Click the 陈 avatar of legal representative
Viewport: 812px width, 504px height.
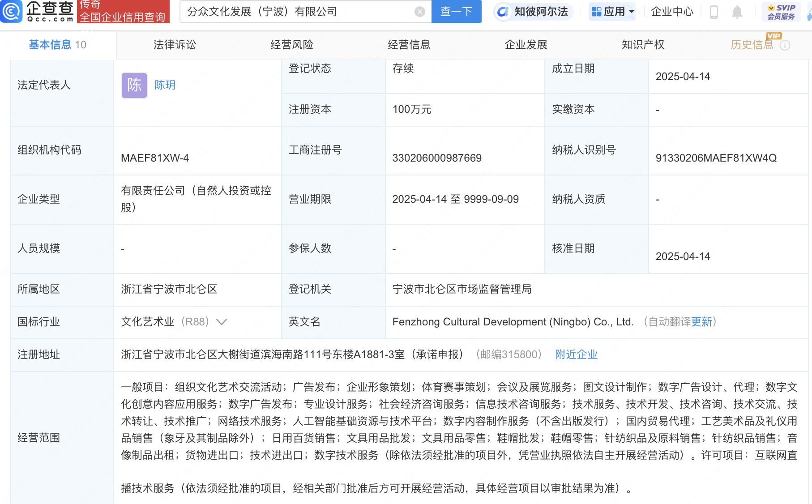coord(134,85)
